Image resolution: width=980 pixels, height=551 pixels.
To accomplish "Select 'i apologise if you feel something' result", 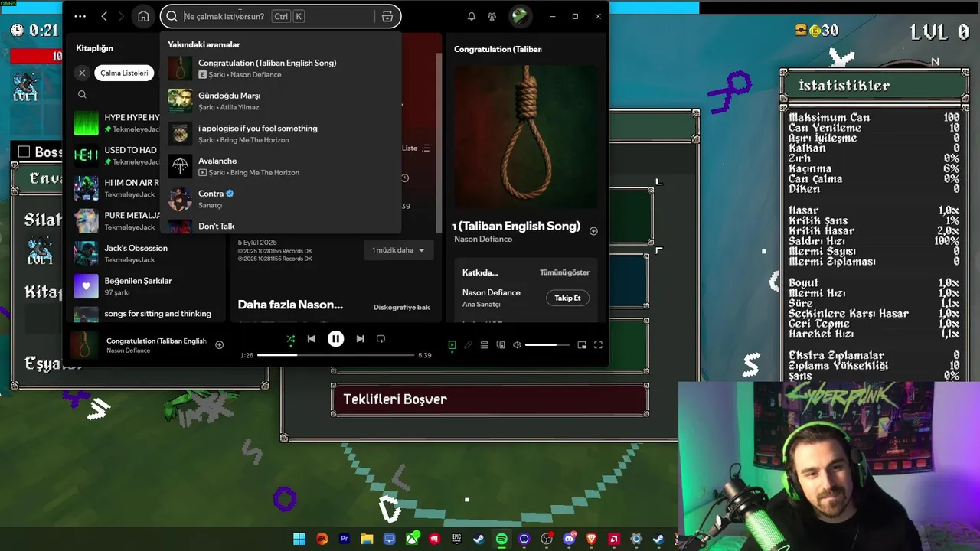I will [x=280, y=134].
